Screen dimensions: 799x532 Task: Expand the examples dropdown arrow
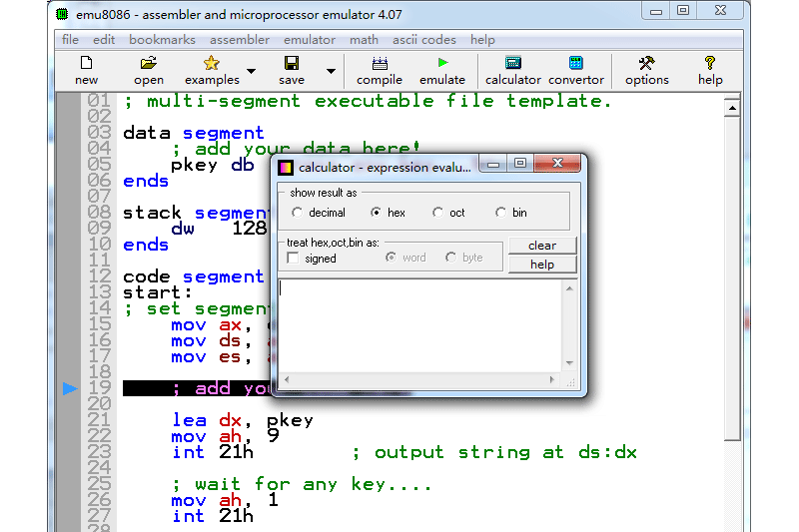pyautogui.click(x=252, y=71)
